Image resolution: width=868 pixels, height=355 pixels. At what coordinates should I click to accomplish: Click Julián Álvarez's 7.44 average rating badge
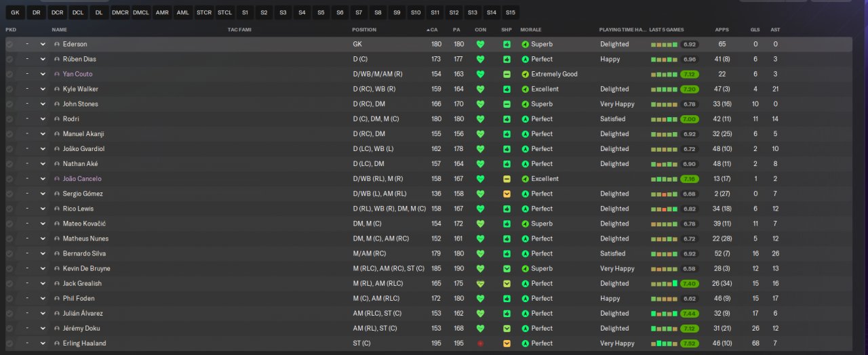click(x=690, y=314)
